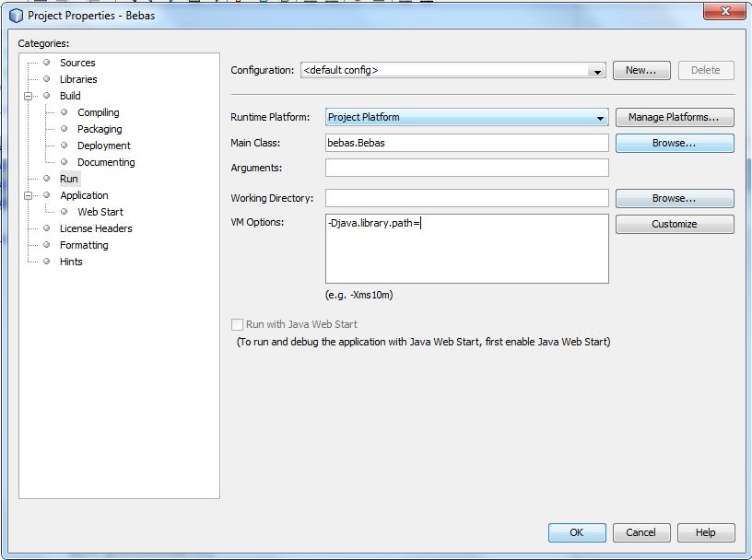The image size is (752, 560).
Task: Toggle Run with Java Web Start checkbox
Action: pyautogui.click(x=237, y=324)
